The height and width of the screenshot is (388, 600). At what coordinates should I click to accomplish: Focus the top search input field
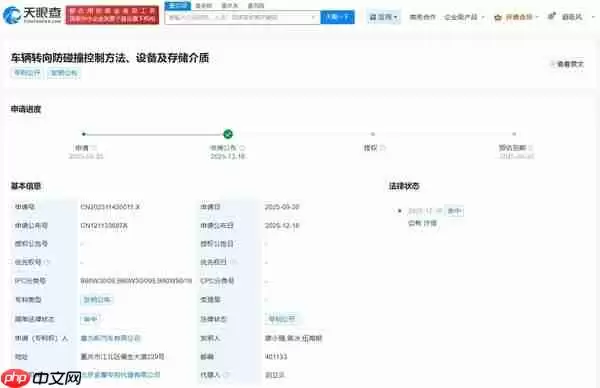pyautogui.click(x=242, y=17)
